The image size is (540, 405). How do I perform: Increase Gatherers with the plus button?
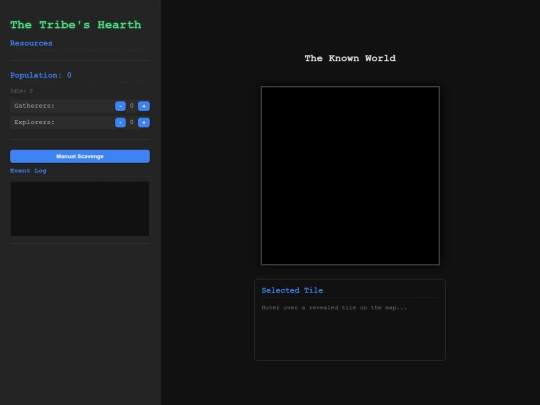pos(144,106)
